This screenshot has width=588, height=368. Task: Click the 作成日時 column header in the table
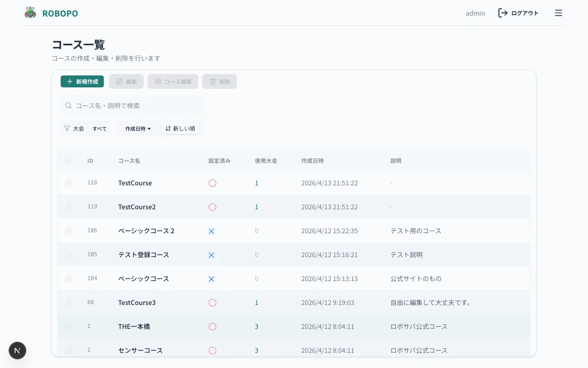[312, 161]
